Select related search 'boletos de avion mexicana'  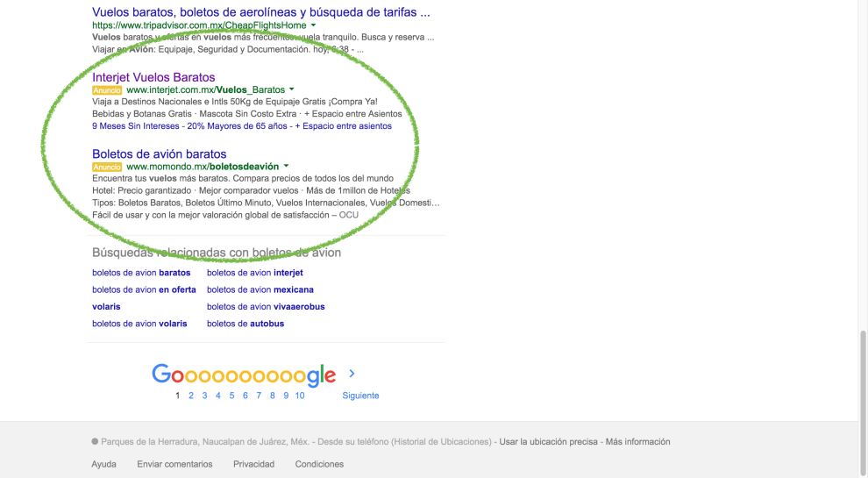click(260, 289)
